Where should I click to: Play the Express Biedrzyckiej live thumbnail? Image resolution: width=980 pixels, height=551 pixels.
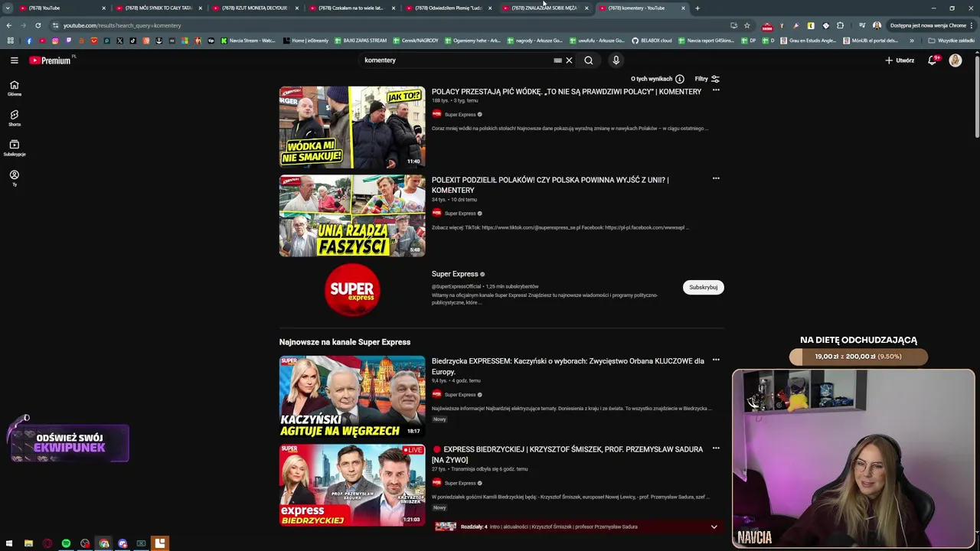pyautogui.click(x=352, y=485)
